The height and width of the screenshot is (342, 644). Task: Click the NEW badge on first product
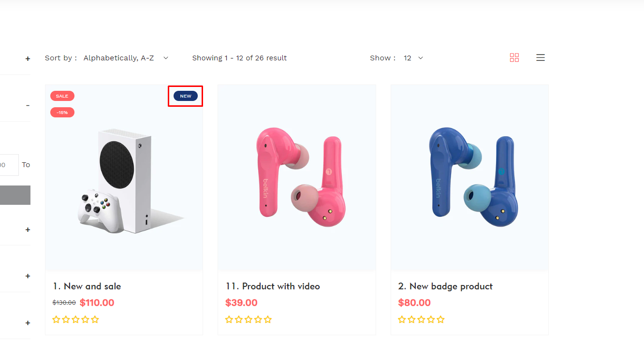click(186, 96)
